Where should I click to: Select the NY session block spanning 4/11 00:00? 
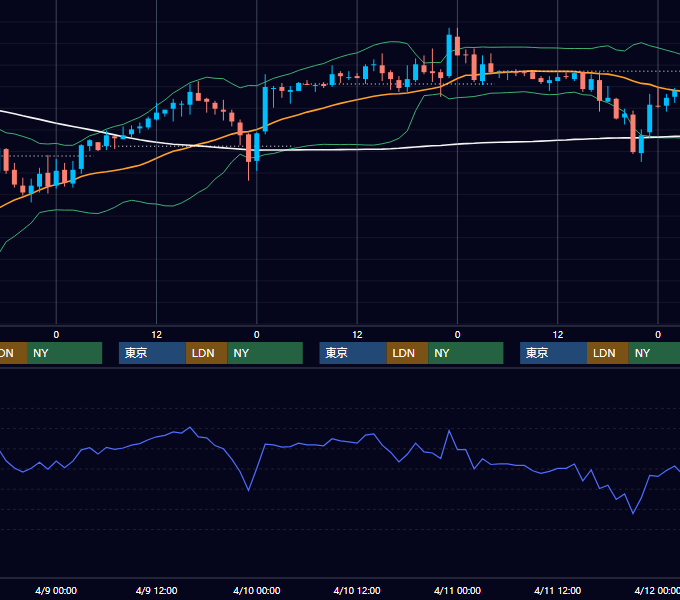click(x=466, y=353)
